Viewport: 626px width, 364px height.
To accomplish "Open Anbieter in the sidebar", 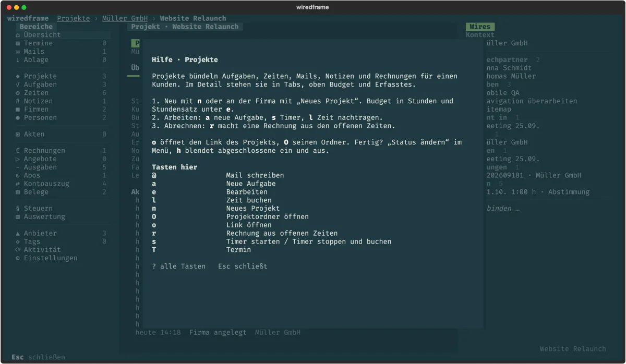I will click(61, 234).
